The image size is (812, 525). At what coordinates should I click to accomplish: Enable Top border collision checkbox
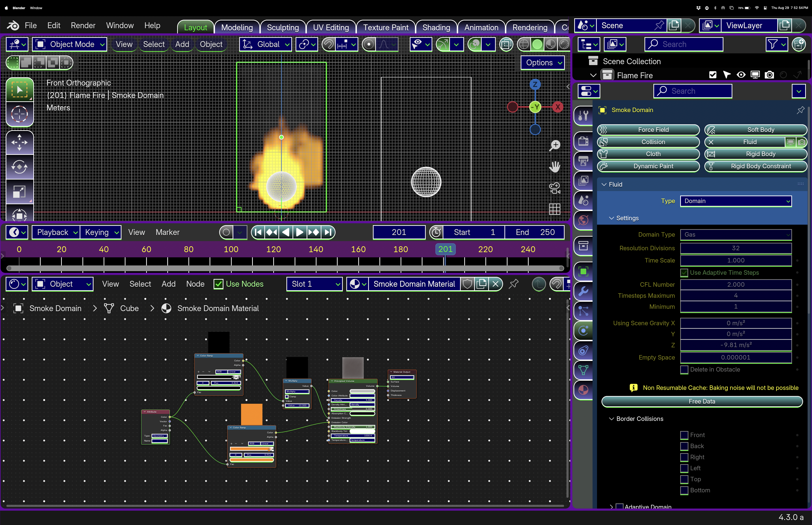pyautogui.click(x=684, y=479)
